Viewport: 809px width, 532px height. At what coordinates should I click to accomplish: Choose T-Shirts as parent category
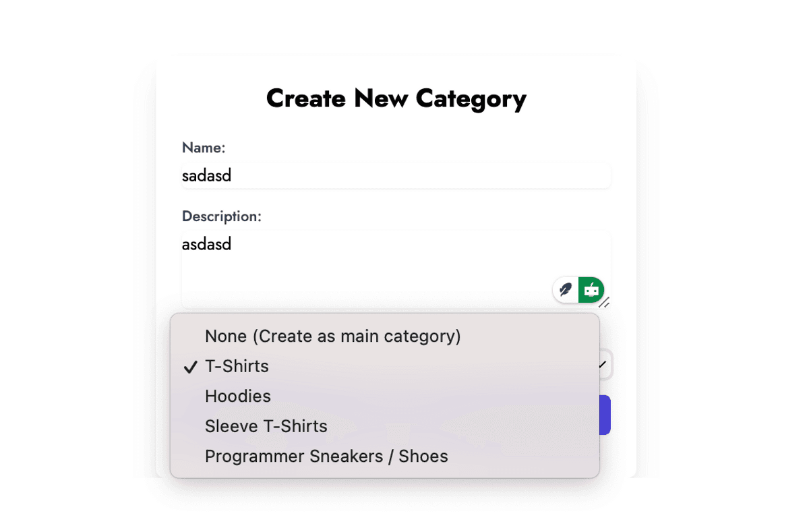(x=237, y=366)
